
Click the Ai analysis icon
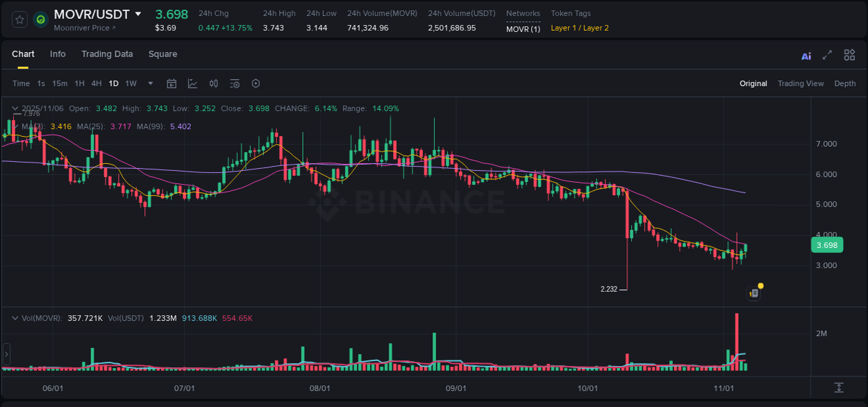(x=806, y=55)
